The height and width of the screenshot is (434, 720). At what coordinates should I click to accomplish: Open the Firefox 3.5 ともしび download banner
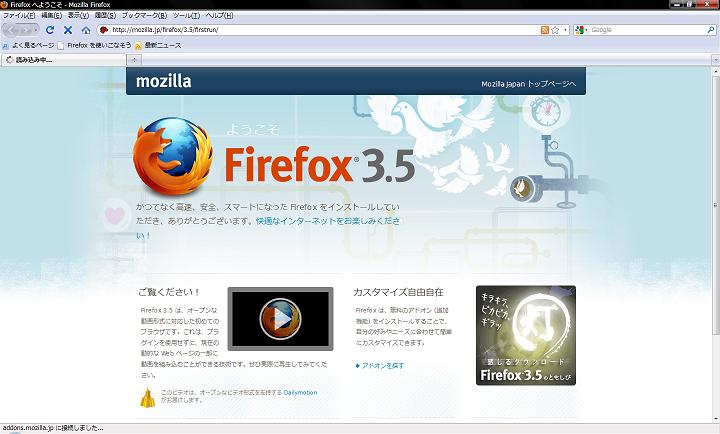(x=526, y=335)
